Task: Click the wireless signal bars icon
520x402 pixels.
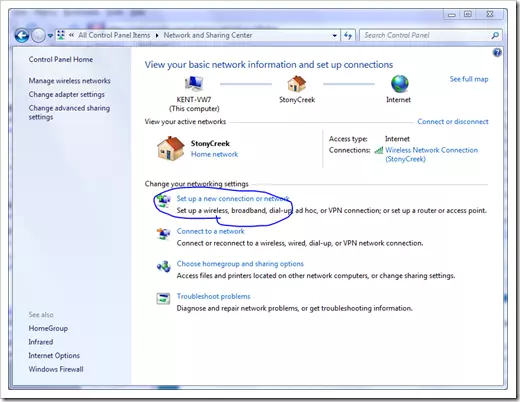Action: [x=379, y=150]
